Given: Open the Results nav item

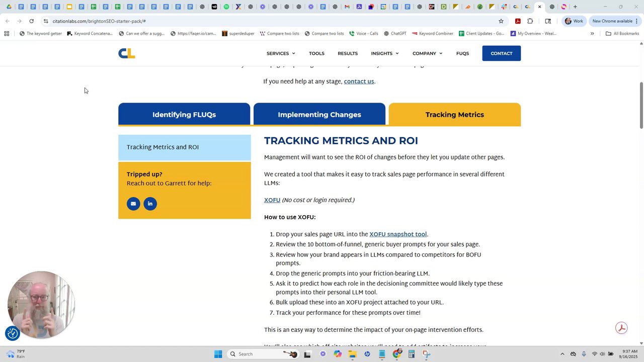Looking at the screenshot, I should point(348,53).
